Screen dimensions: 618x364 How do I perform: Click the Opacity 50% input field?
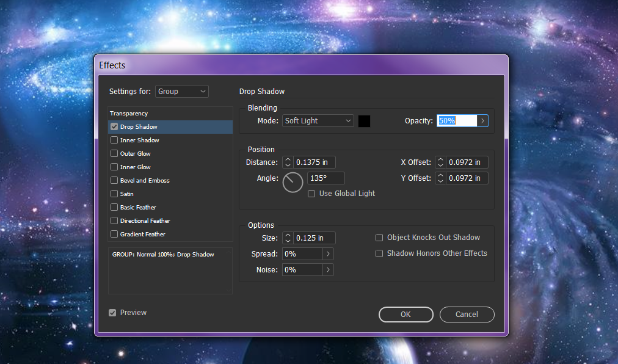[457, 121]
